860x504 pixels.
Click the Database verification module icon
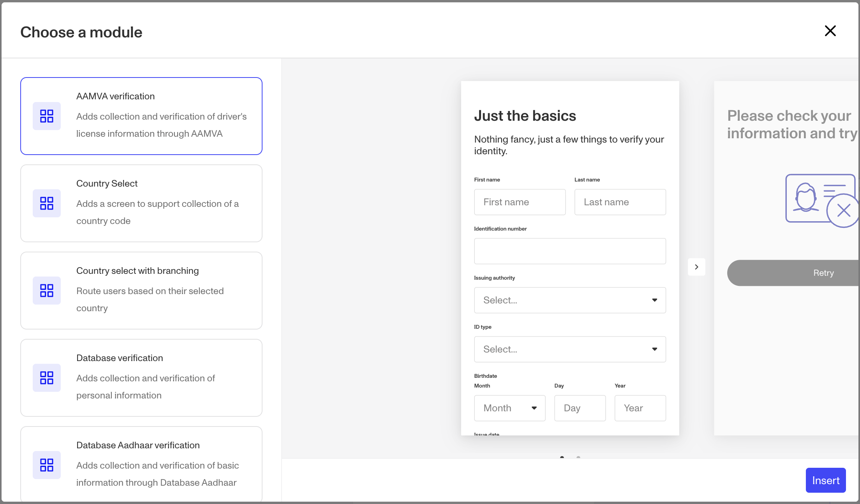[47, 378]
